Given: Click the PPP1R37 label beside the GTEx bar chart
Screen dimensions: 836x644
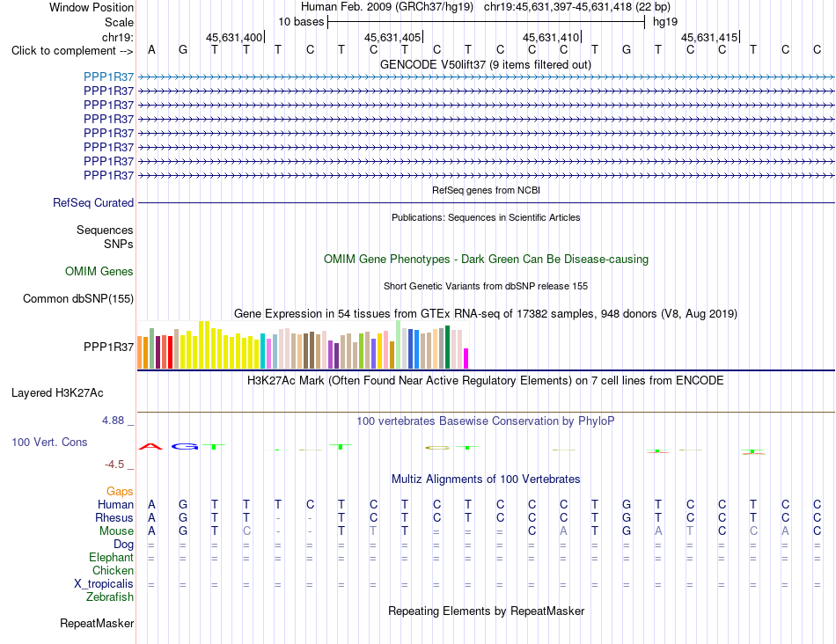Looking at the screenshot, I should pos(109,347).
